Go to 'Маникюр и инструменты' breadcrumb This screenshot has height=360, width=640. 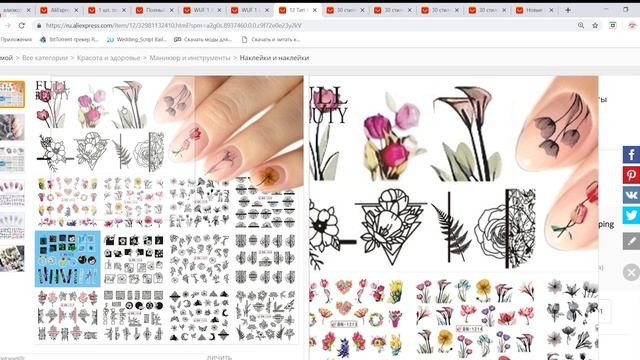(x=190, y=58)
